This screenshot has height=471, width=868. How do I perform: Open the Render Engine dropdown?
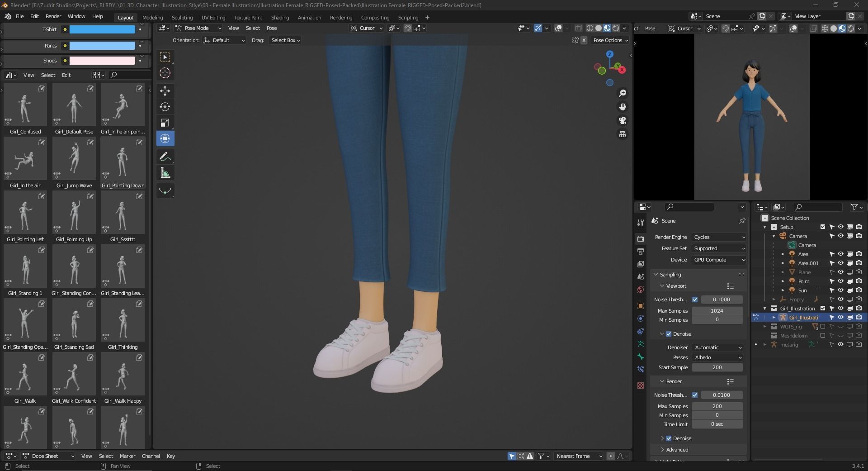pyautogui.click(x=719, y=237)
